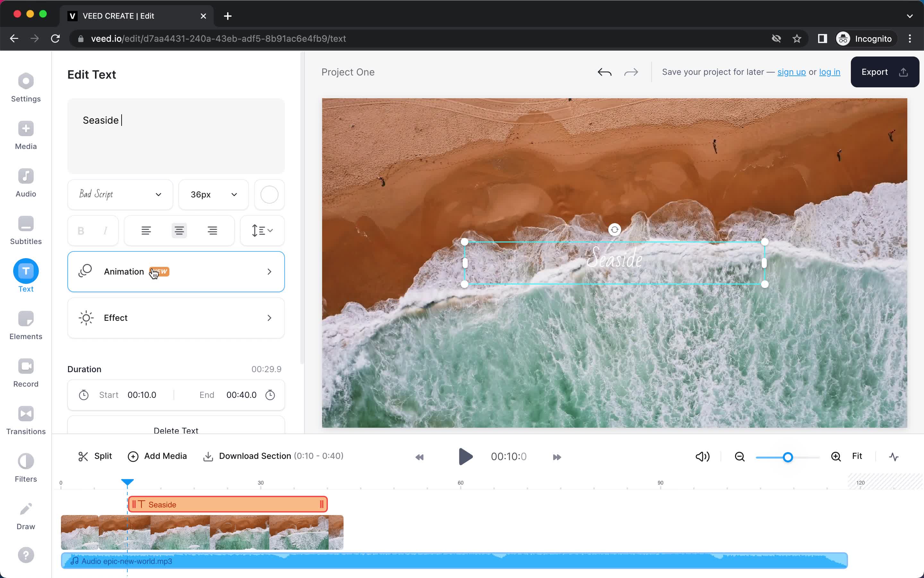Click Add Media in timeline toolbar
The image size is (924, 578).
pos(157,456)
